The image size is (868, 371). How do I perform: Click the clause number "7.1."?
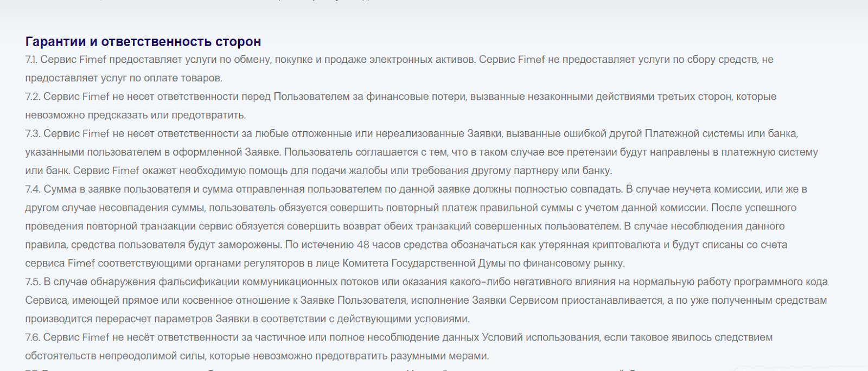[31, 60]
